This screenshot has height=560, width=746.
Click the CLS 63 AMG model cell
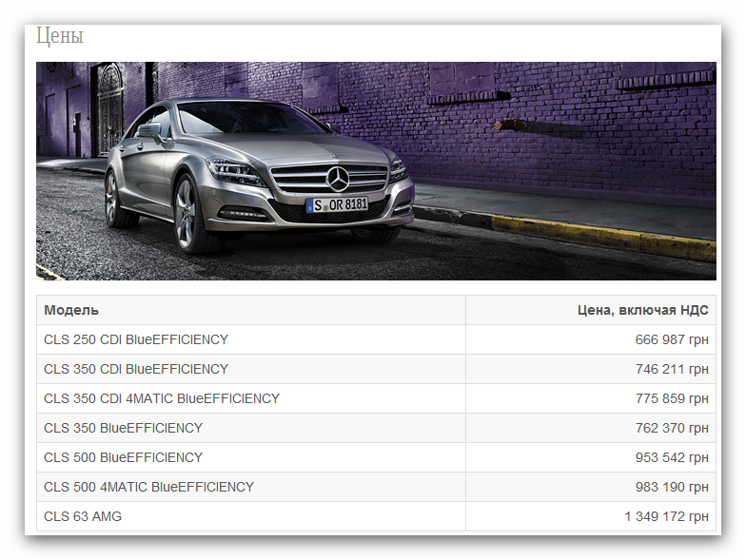coord(251,516)
